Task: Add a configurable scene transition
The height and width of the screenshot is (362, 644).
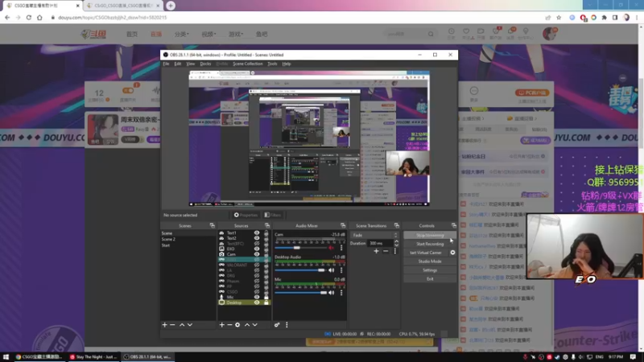Action: [376, 251]
